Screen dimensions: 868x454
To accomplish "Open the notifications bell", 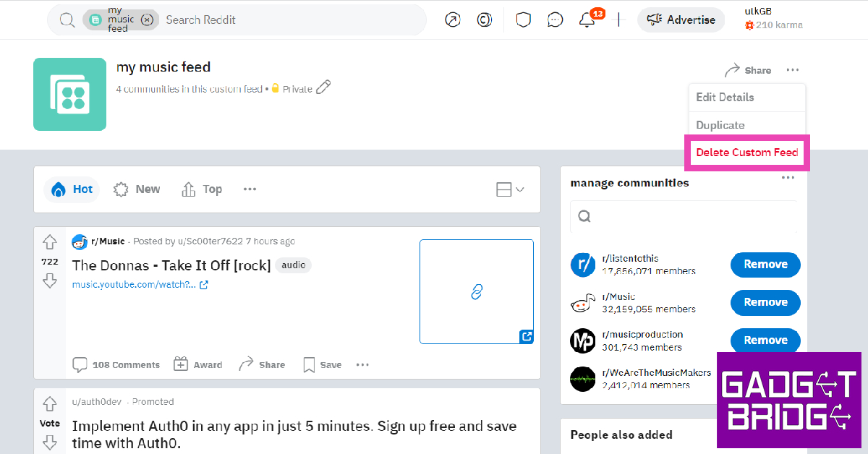I will (587, 20).
